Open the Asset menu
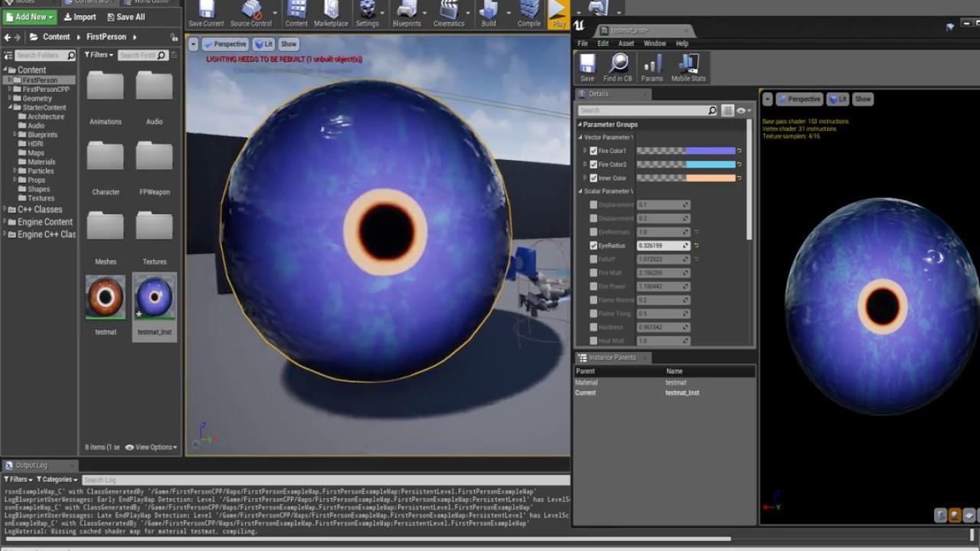 (x=626, y=44)
